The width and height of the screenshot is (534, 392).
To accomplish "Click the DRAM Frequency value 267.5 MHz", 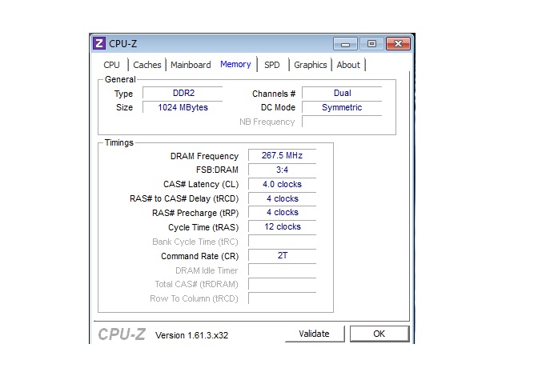I will pos(283,155).
